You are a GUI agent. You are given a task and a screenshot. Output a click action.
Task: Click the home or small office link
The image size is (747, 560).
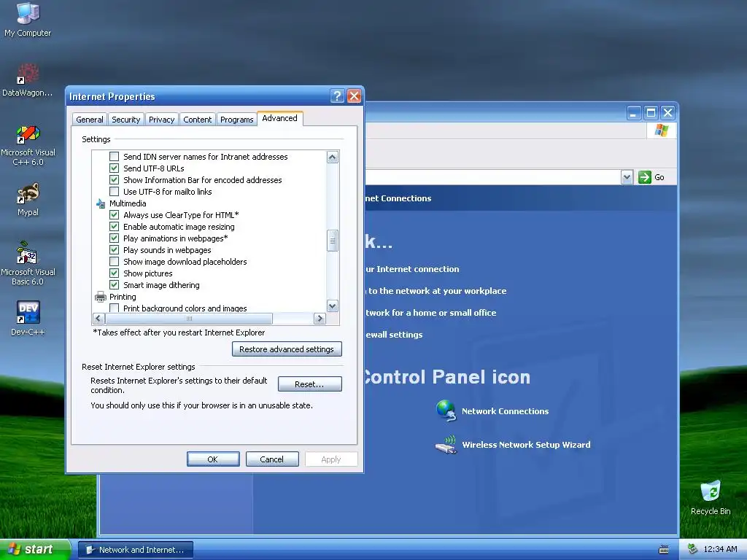(x=431, y=313)
